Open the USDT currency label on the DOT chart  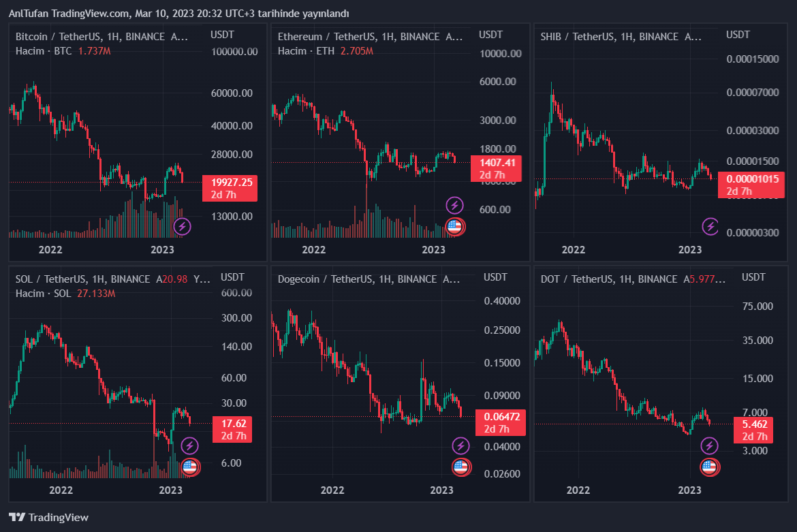754,277
